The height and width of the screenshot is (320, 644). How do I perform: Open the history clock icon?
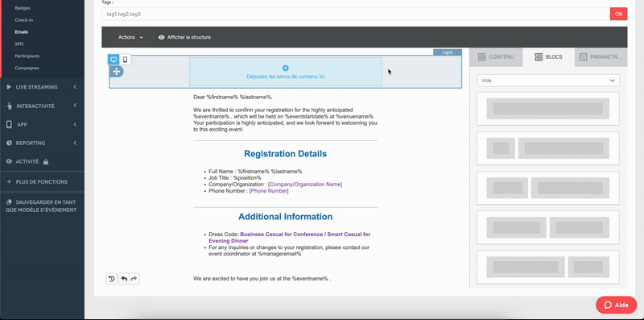pyautogui.click(x=111, y=279)
